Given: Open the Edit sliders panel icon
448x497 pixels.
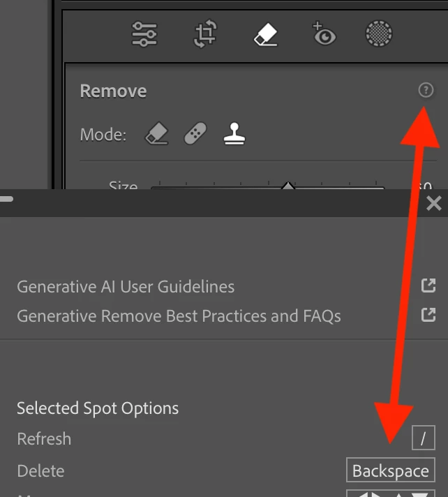Looking at the screenshot, I should (144, 34).
